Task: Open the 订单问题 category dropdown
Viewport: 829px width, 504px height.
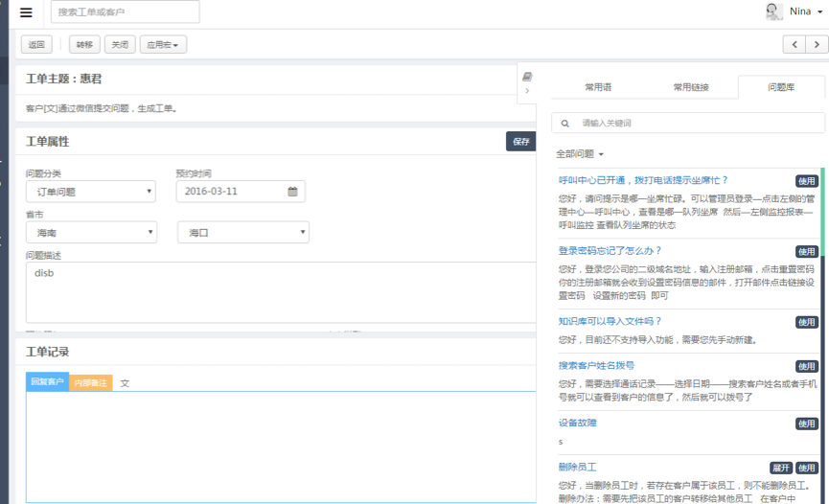Action: click(x=91, y=192)
